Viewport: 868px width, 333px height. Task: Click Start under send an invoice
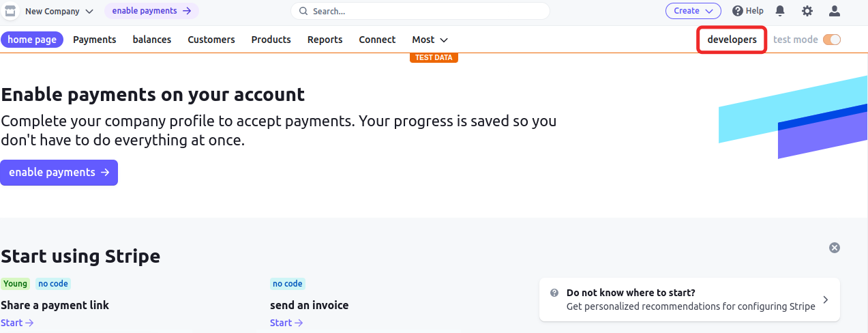point(286,323)
